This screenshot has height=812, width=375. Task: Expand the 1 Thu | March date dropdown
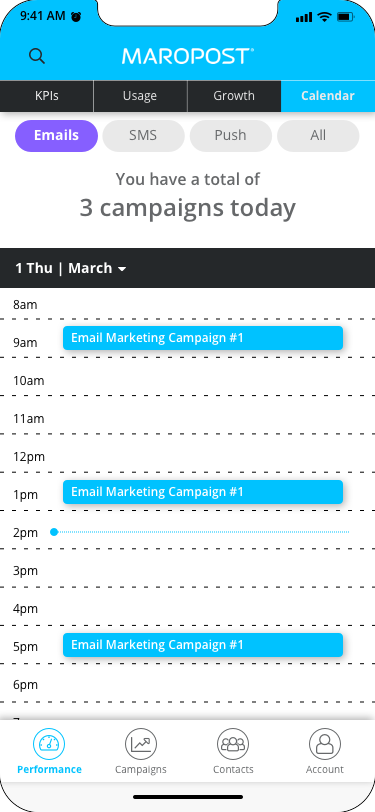71,268
